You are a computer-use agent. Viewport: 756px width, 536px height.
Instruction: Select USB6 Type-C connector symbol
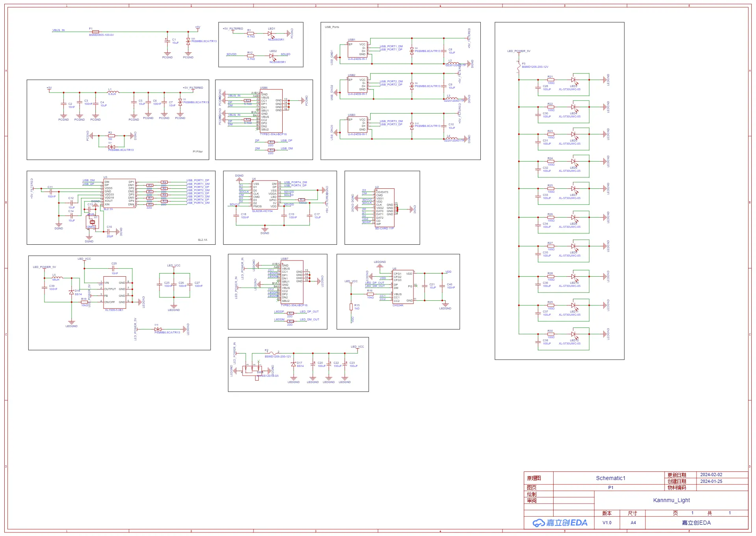[x=271, y=111]
